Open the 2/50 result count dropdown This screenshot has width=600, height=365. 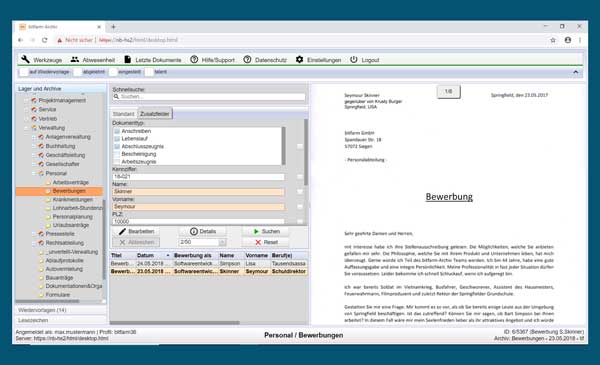click(x=222, y=242)
